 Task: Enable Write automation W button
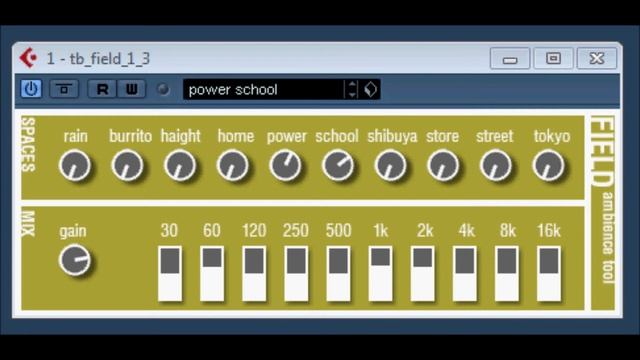[131, 89]
